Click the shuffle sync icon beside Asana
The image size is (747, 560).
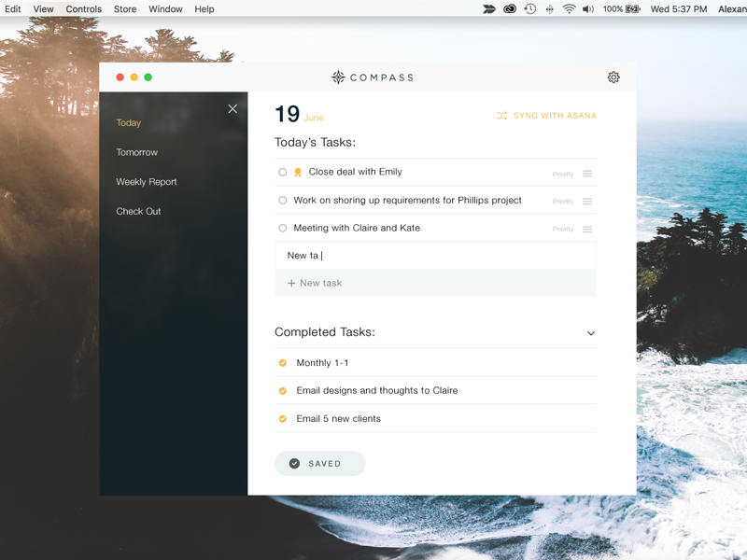click(x=501, y=116)
